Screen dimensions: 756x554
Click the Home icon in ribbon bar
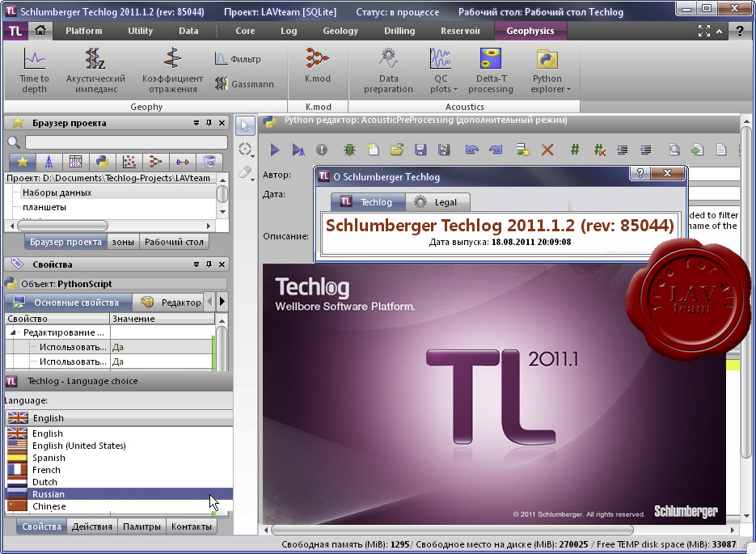pyautogui.click(x=40, y=31)
